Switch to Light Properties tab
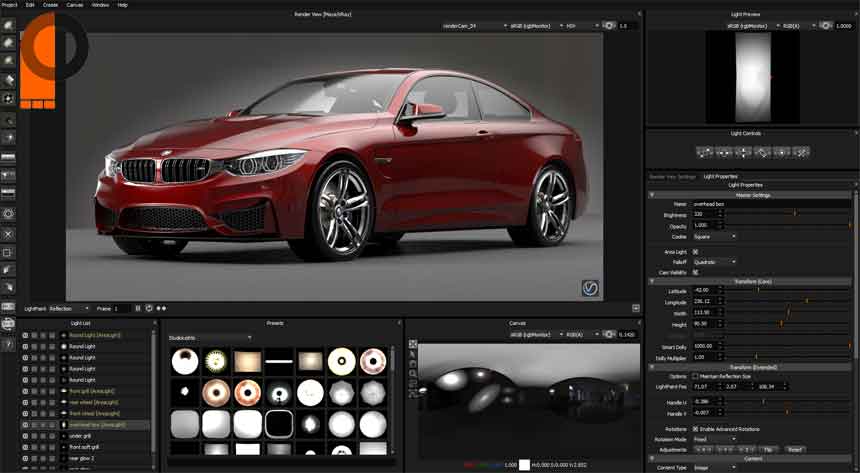This screenshot has height=473, width=860. tap(721, 177)
